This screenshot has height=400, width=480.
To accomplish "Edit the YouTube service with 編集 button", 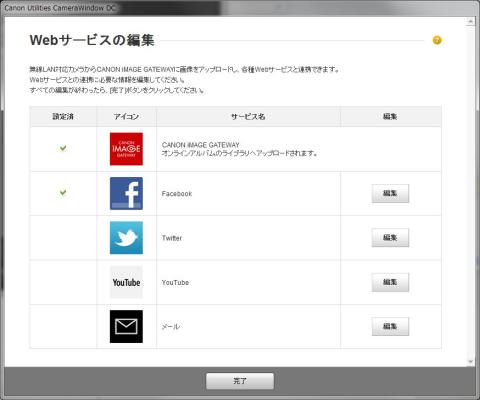I will (x=390, y=282).
